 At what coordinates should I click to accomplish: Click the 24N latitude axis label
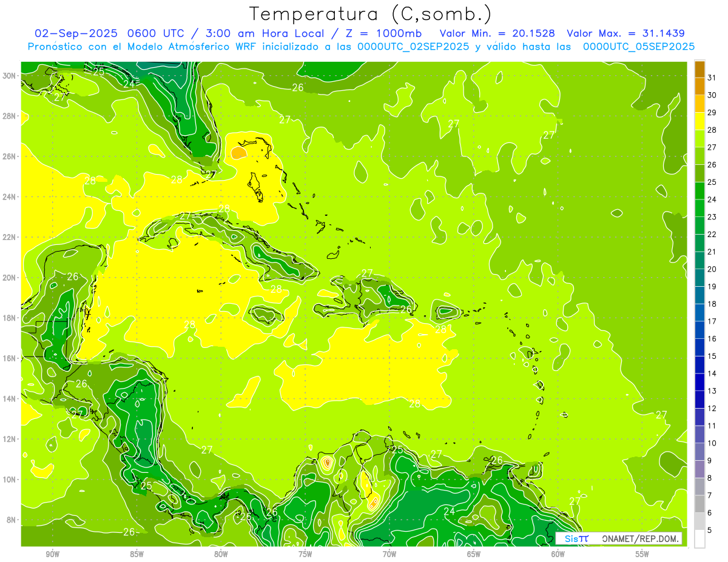tap(9, 196)
